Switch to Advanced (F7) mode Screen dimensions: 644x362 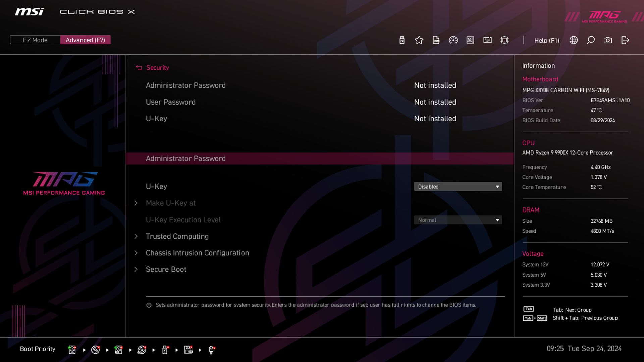(85, 40)
